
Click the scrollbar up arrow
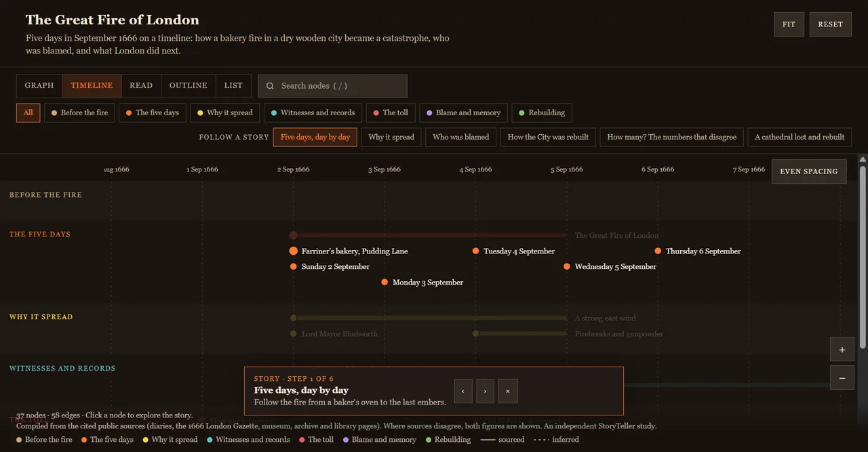point(863,159)
